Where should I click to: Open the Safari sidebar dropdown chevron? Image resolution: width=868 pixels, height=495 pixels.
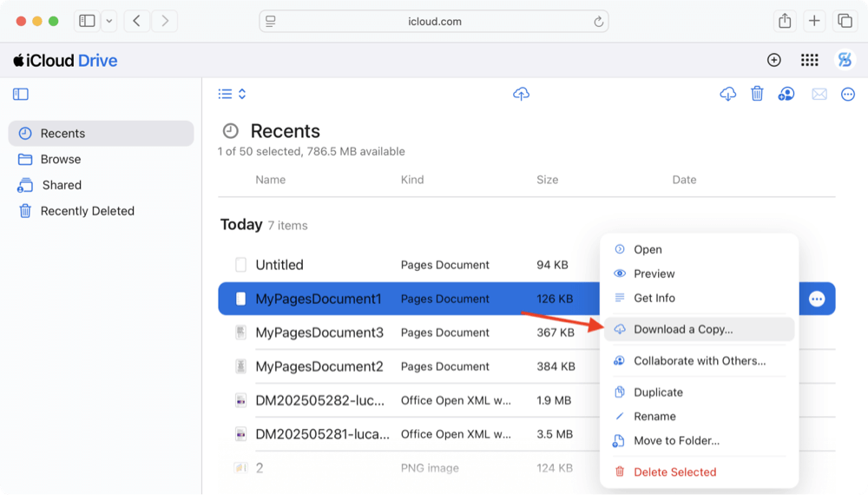click(x=109, y=21)
